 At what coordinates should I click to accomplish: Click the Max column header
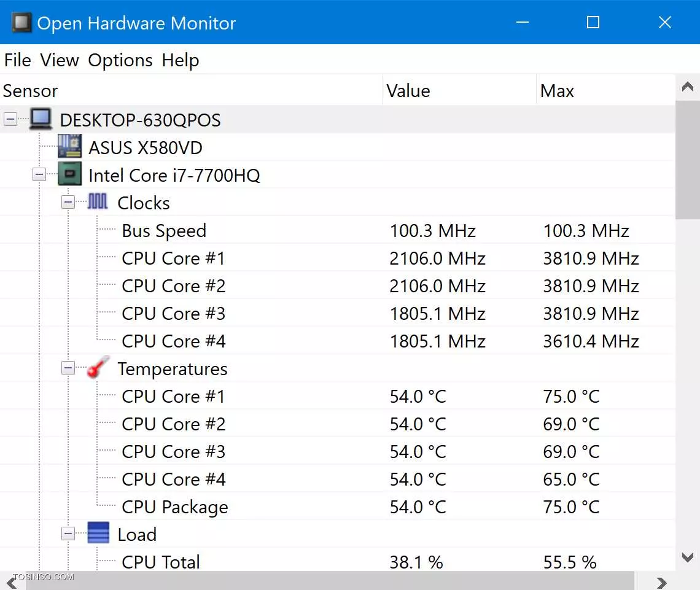605,91
